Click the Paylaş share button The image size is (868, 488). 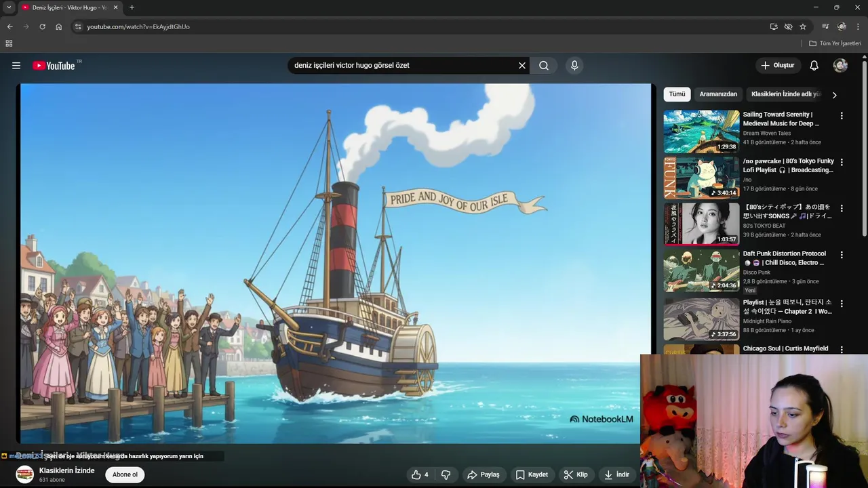(484, 474)
